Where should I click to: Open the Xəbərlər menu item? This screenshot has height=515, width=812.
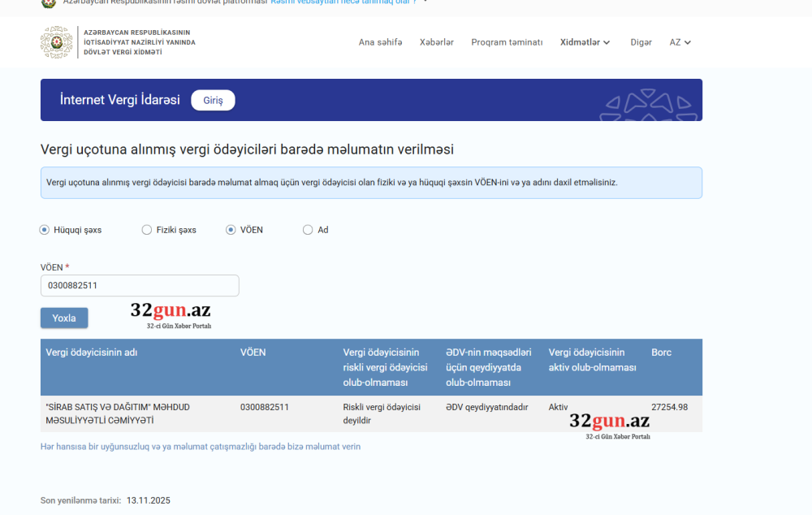click(x=437, y=42)
